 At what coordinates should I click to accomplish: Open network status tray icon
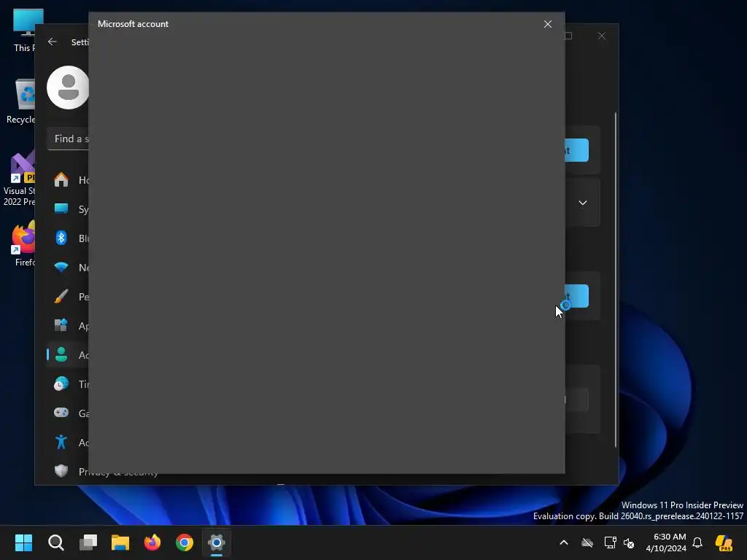pos(610,542)
